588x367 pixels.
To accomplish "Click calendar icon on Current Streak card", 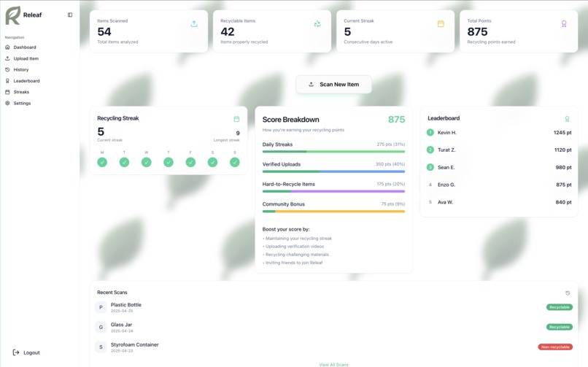I will [441, 24].
